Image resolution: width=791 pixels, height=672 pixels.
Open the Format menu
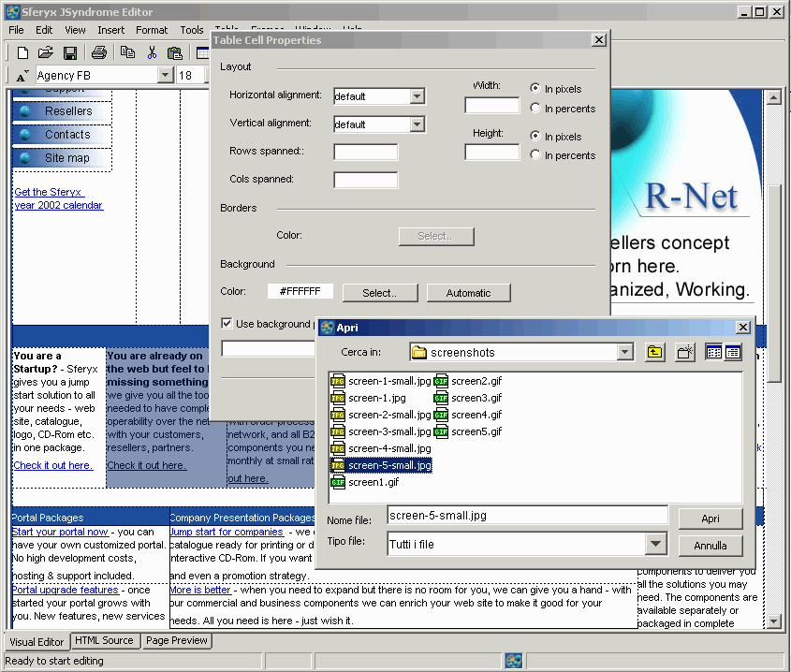coord(152,30)
